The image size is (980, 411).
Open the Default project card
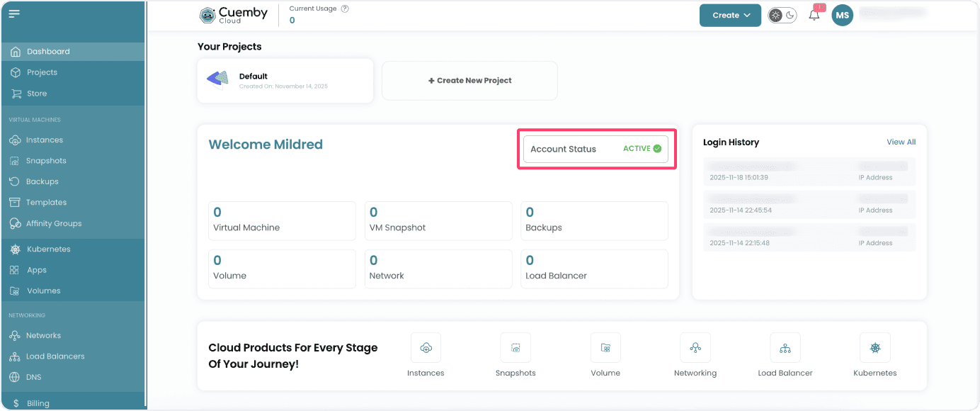(285, 81)
